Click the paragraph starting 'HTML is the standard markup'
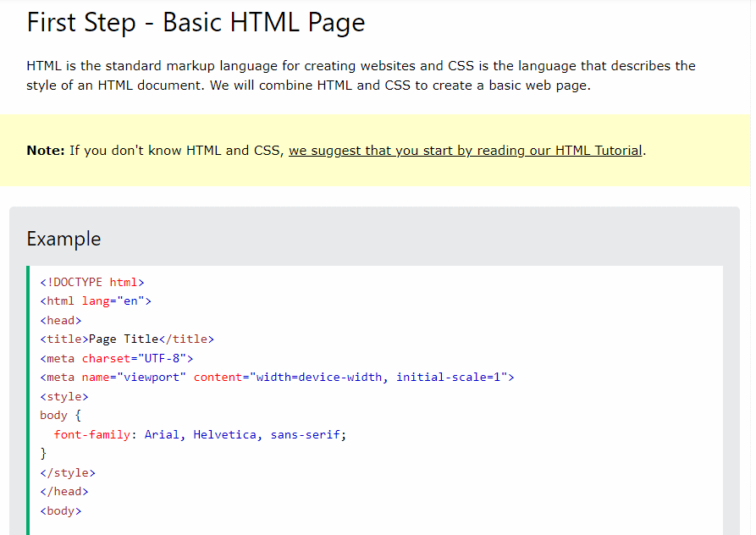This screenshot has height=535, width=756. 361,75
